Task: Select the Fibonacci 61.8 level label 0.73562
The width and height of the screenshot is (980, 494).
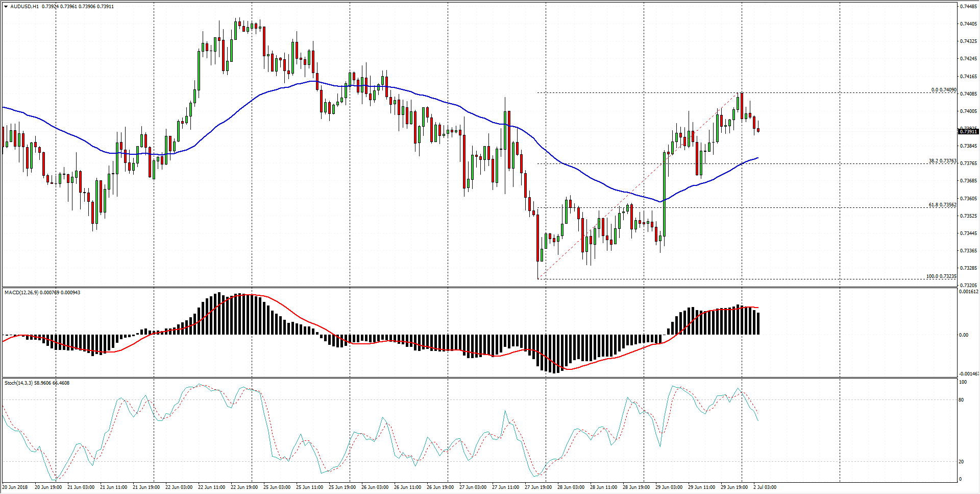Action: (942, 205)
